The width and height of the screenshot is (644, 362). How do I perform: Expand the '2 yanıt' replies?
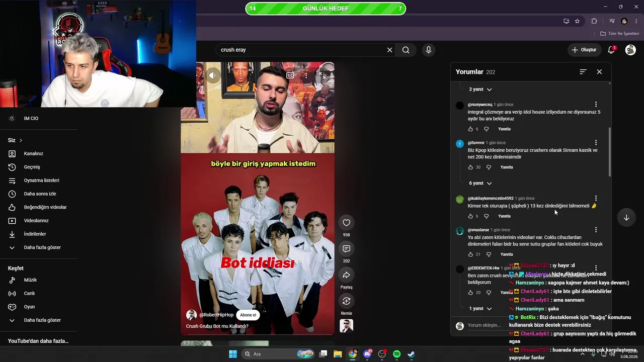480,89
